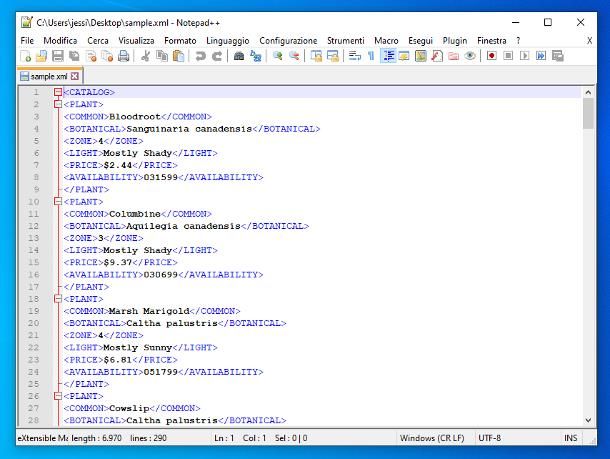
Task: Open Folder as Workspace icon
Action: point(453,56)
